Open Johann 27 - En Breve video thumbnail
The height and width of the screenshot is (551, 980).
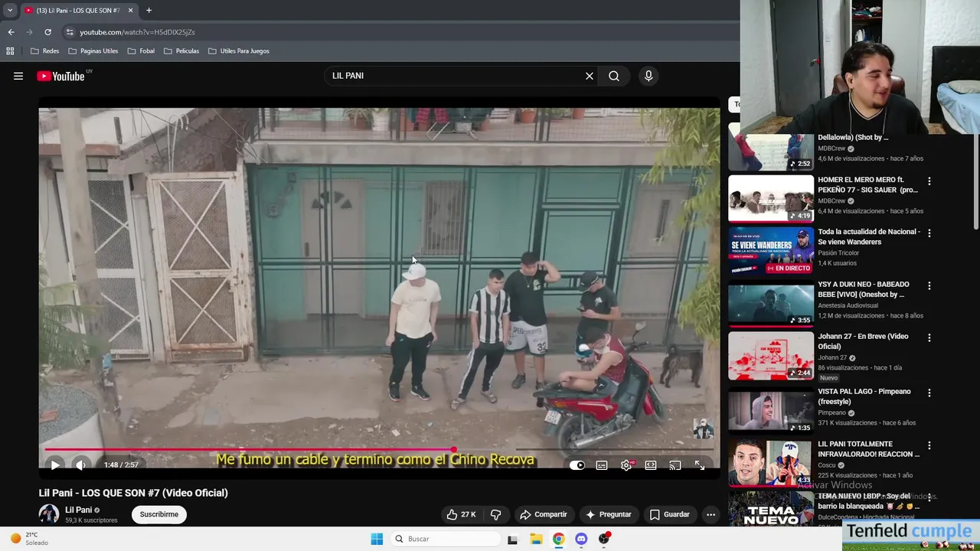771,355
